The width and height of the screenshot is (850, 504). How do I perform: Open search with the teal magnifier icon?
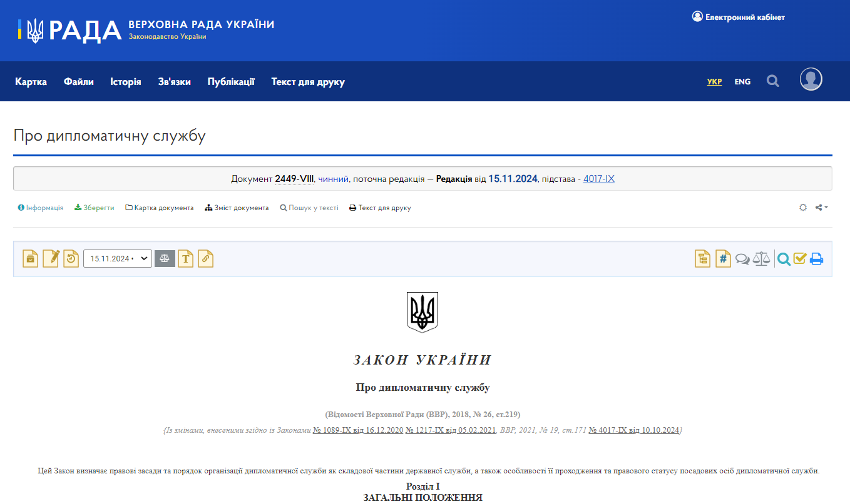pyautogui.click(x=784, y=258)
